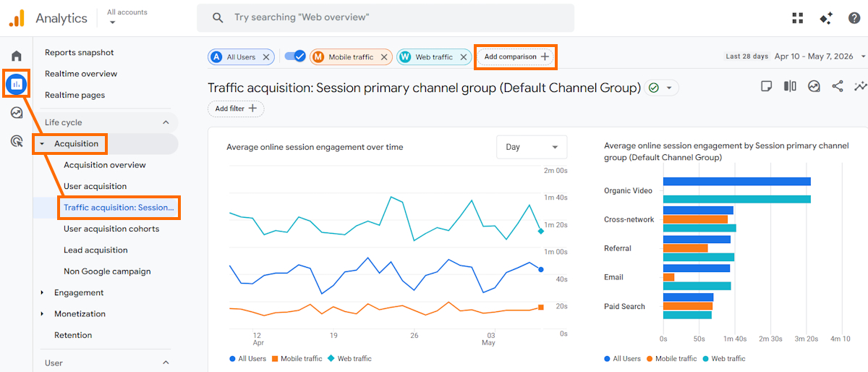Screen dimensions: 868x372
Task: Open User acquisition report
Action: pyautogui.click(x=95, y=187)
